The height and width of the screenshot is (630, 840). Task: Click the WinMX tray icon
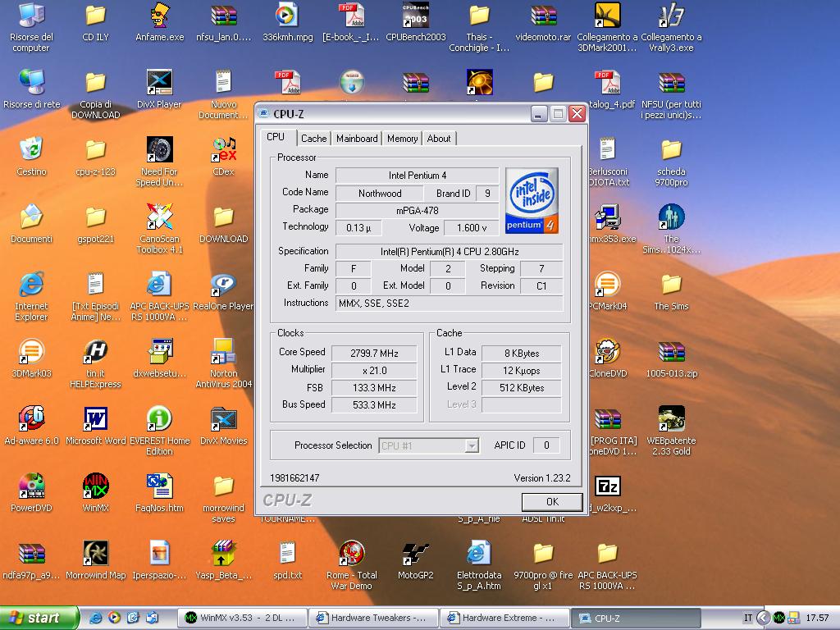click(x=778, y=619)
